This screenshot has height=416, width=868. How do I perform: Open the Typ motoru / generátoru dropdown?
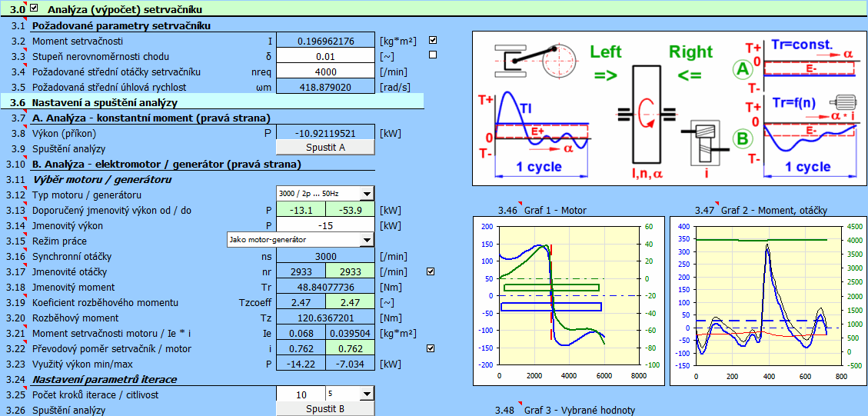(x=366, y=195)
